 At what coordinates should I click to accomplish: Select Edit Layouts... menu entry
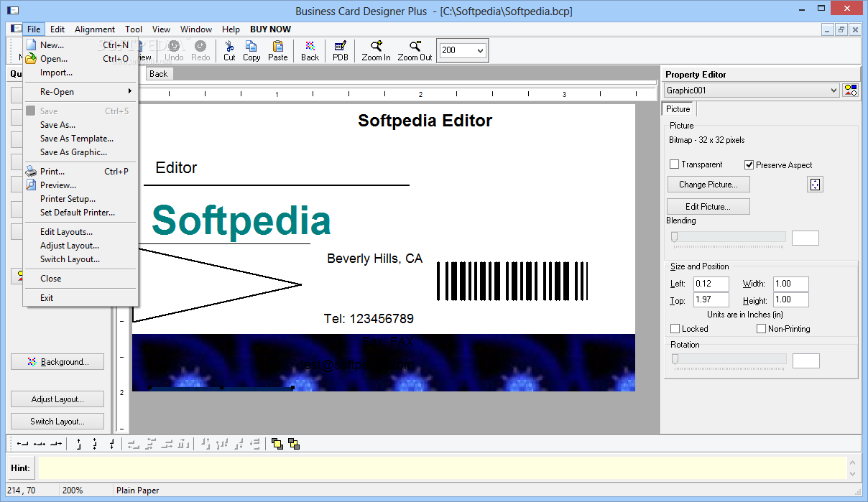point(80,232)
